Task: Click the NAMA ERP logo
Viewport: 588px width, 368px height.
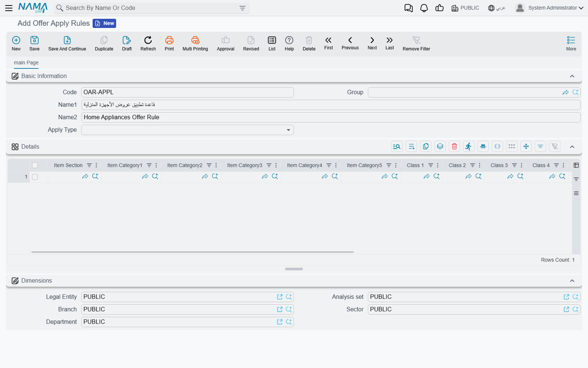Action: coord(33,8)
